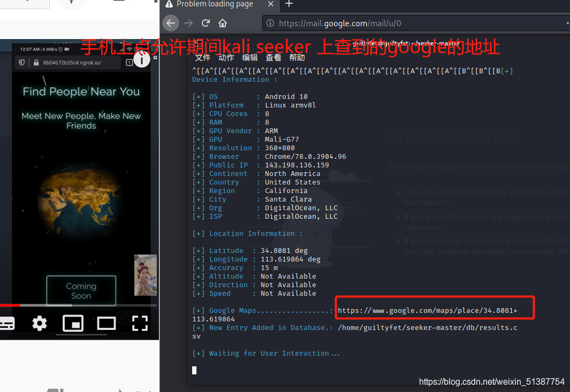570x392 pixels.
Task: Click the Find People Near You heading
Action: (x=81, y=91)
